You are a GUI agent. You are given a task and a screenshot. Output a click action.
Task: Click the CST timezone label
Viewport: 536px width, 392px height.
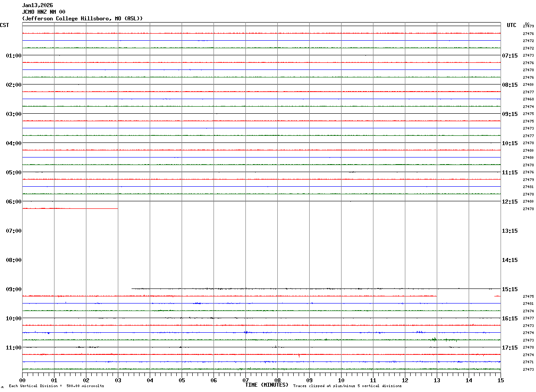click(x=4, y=25)
